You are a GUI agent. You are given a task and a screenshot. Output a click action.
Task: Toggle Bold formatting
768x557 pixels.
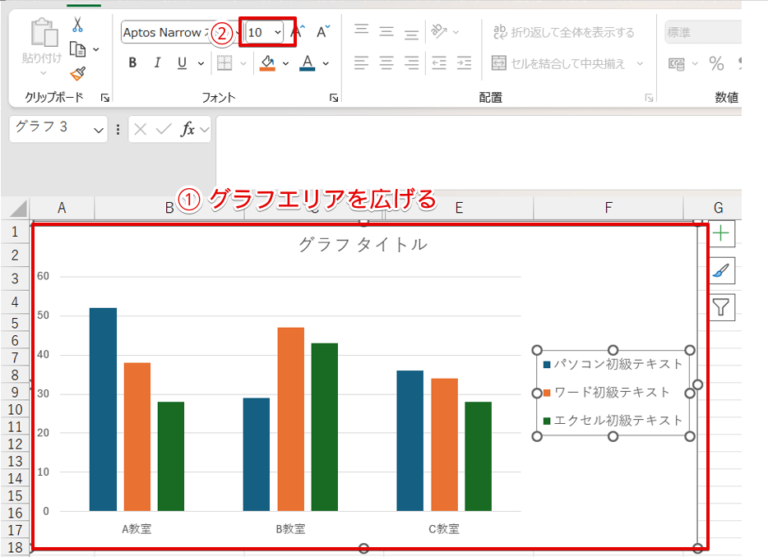132,63
